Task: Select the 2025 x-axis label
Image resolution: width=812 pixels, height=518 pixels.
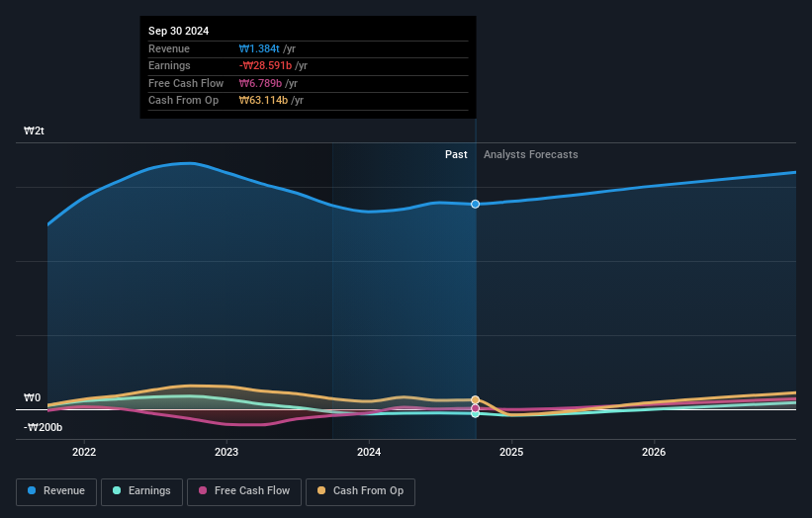Action: coord(511,452)
